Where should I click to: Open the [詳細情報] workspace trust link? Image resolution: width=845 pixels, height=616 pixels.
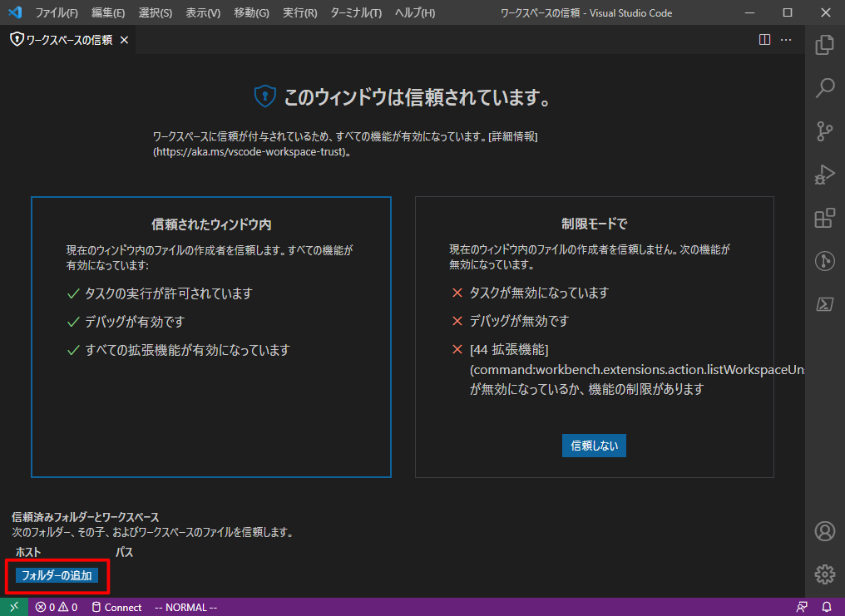512,137
